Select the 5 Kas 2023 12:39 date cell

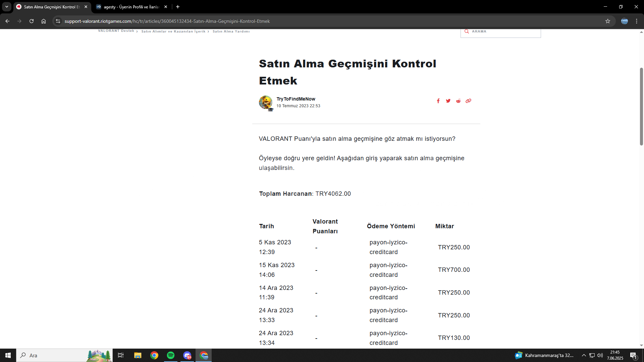coord(275,247)
